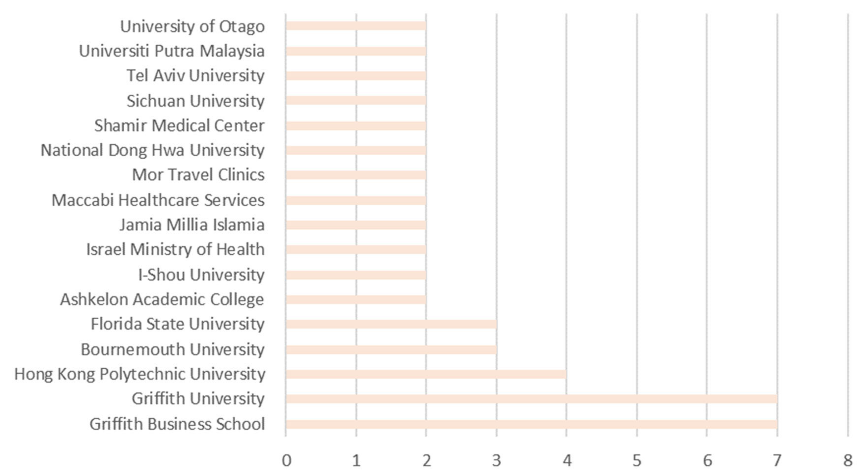
Task: Select the Hong Kong Polytechnic University bar
Action: coord(426,374)
